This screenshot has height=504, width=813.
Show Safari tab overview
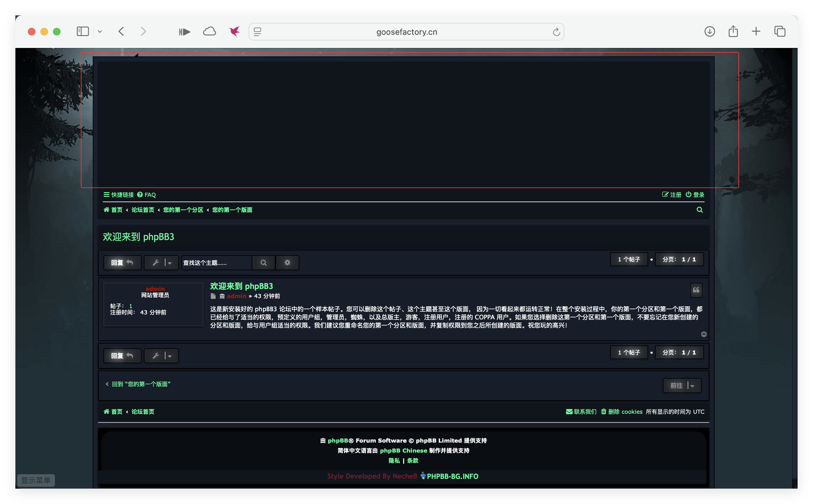[780, 32]
